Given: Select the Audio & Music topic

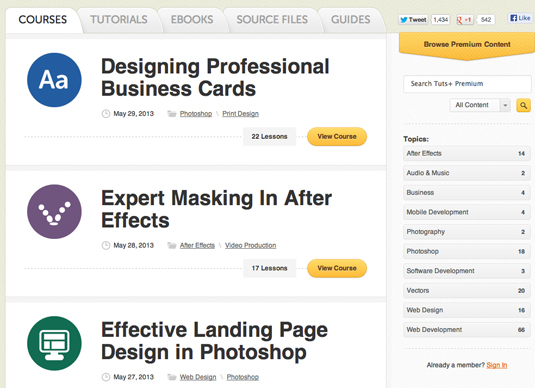Looking at the screenshot, I should coord(466,173).
